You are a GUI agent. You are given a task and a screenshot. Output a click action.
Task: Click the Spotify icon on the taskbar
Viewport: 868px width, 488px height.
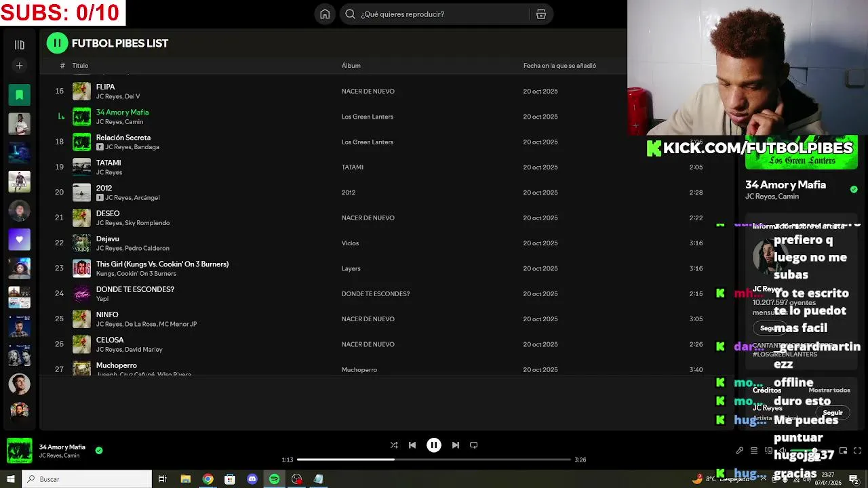(274, 479)
